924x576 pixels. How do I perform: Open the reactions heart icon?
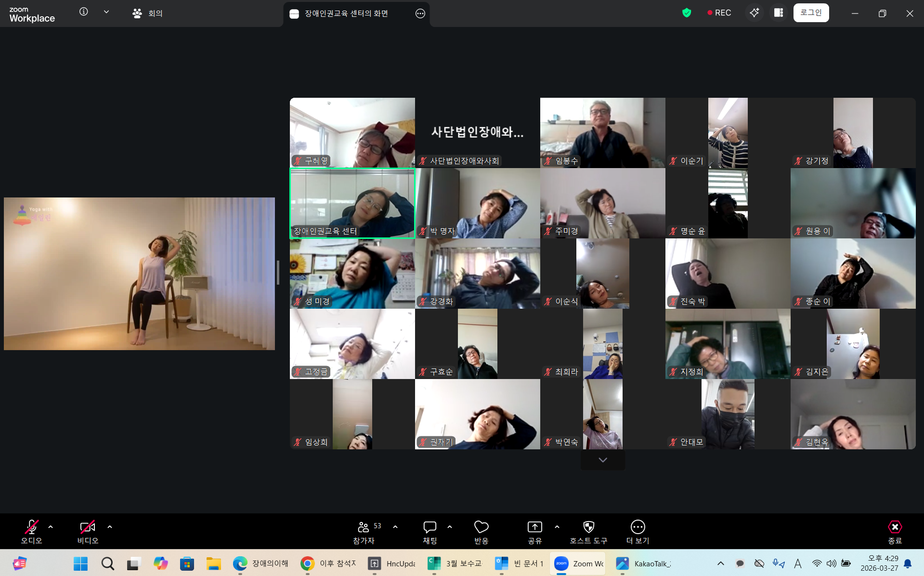coord(481,527)
